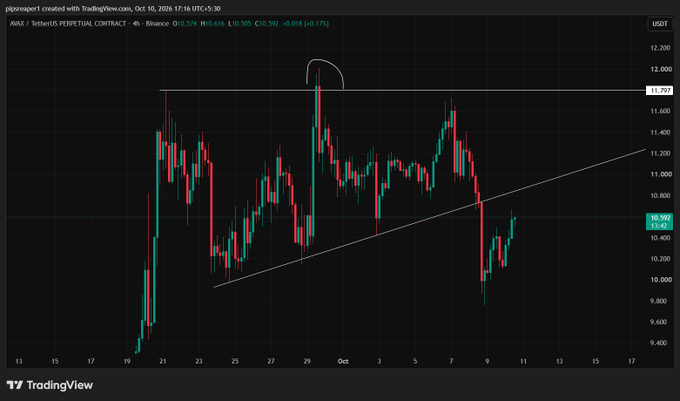
Task: Click the 11.000 price axis label
Action: tap(661, 174)
